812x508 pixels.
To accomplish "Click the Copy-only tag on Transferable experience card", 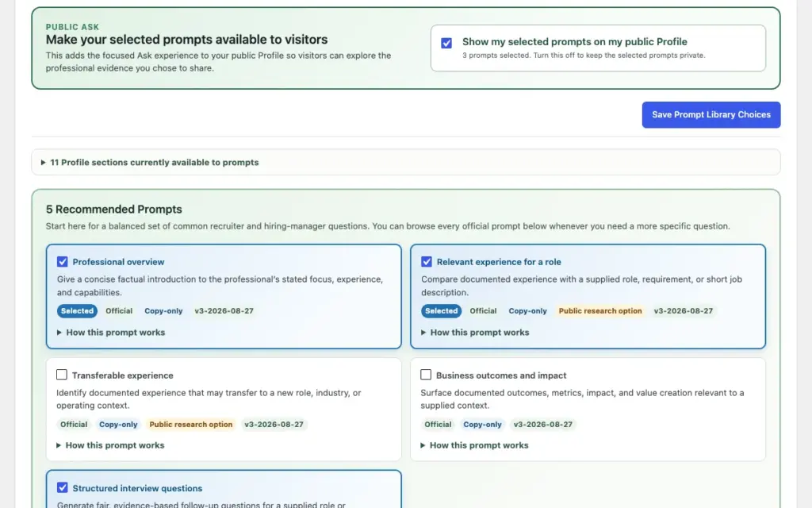I will [x=119, y=424].
